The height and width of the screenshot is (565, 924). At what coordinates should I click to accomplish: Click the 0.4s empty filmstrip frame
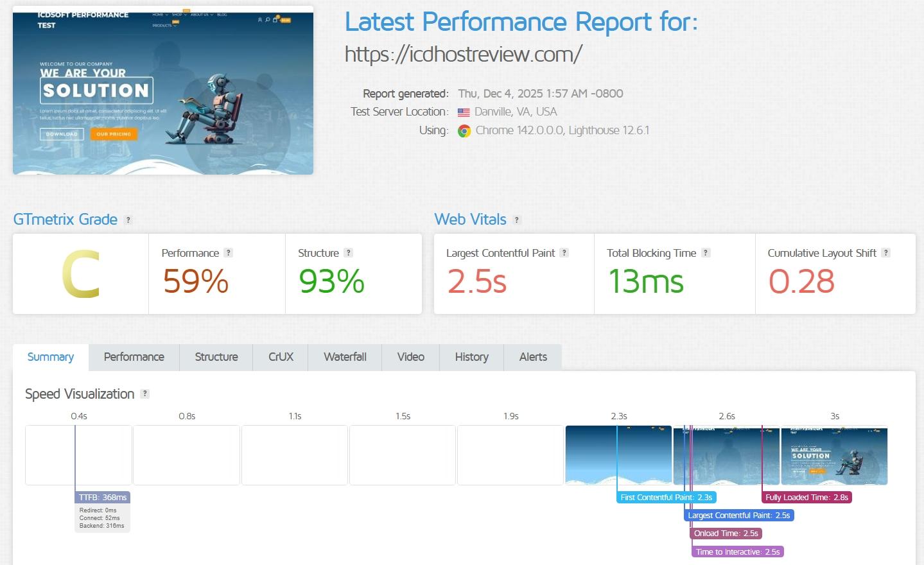(x=78, y=455)
